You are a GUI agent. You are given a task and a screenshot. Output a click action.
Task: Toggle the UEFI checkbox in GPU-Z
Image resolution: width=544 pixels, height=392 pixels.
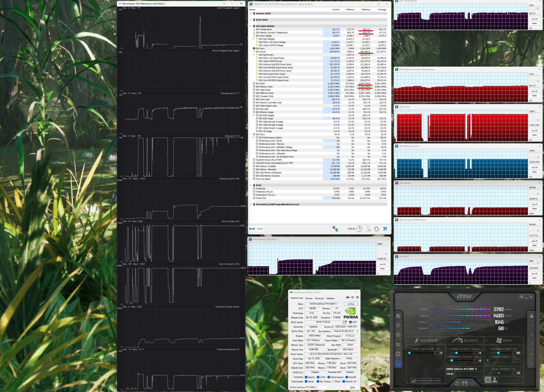[x=350, y=322]
